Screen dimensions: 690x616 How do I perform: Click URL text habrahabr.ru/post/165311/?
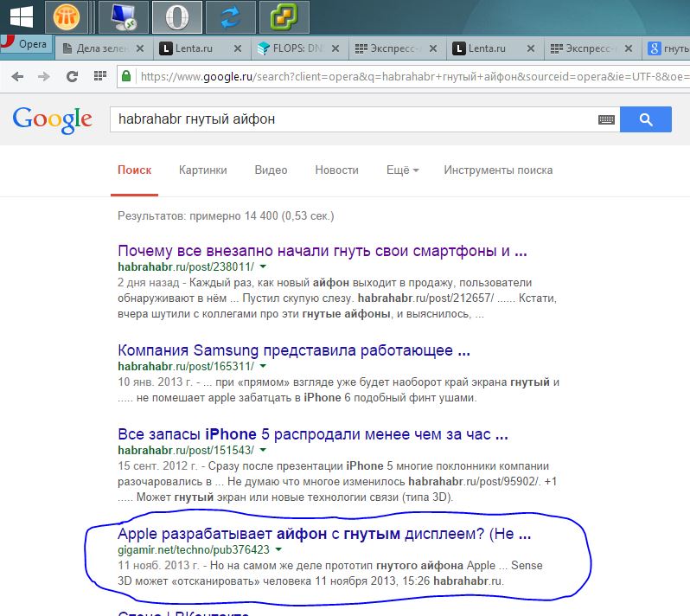[186, 366]
